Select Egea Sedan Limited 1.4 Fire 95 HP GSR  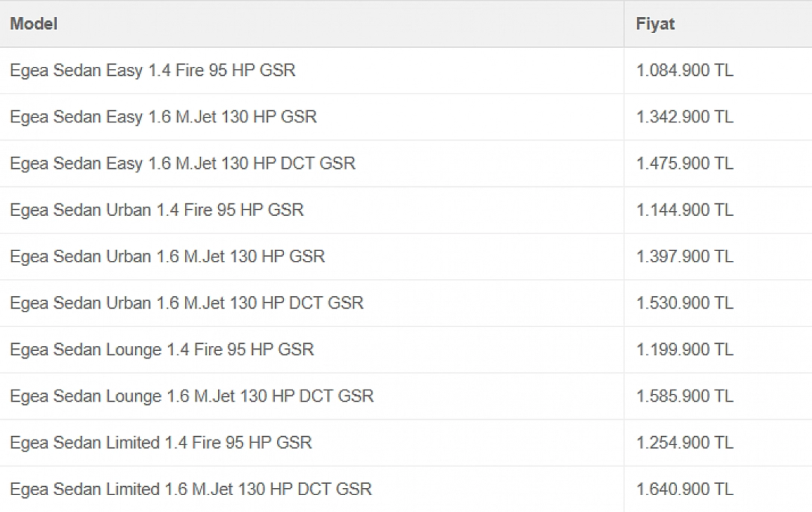(161, 443)
